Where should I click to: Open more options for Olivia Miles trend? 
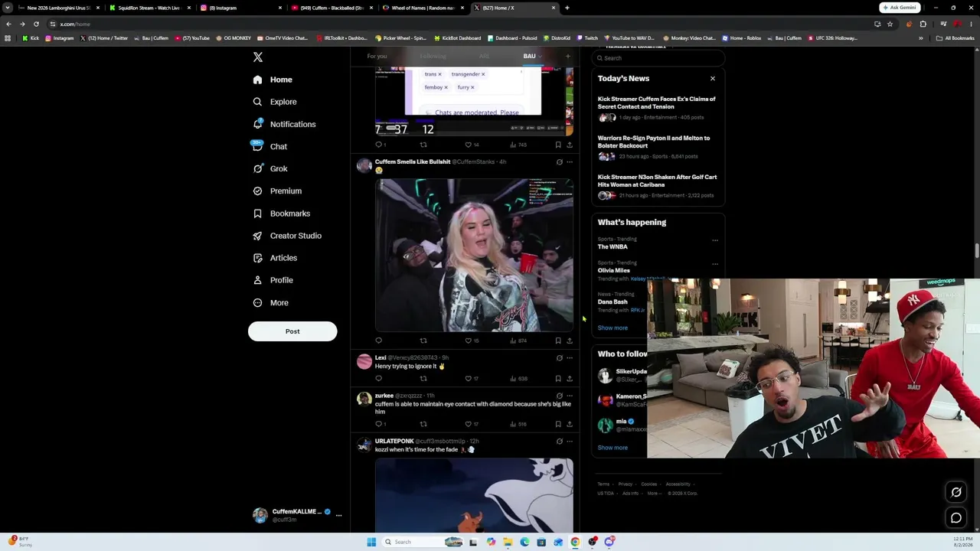pyautogui.click(x=714, y=264)
